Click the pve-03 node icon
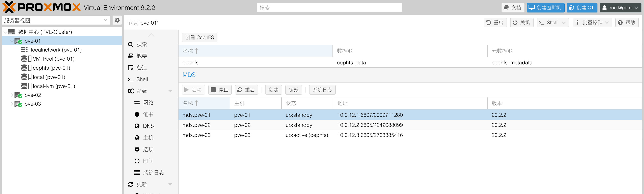644x194 pixels. (x=18, y=104)
